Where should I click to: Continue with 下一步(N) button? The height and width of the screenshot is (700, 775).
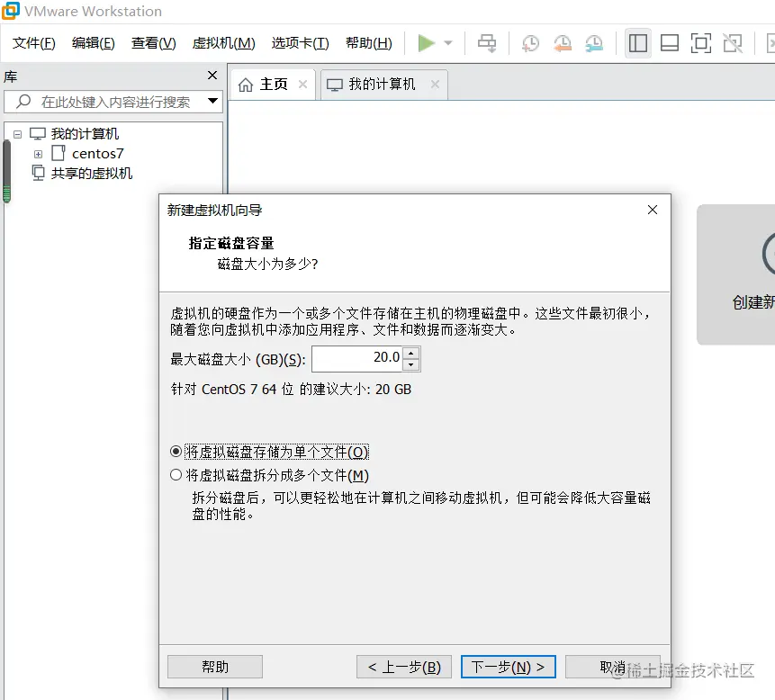[508, 667]
